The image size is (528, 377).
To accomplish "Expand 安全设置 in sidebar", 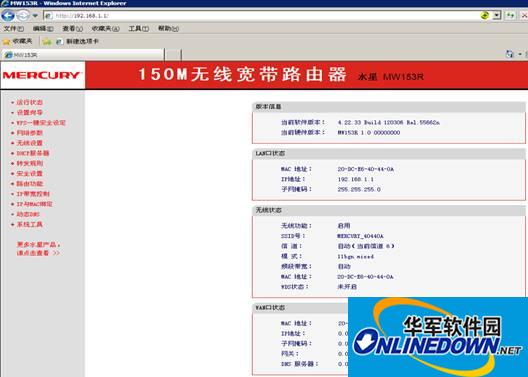I will point(30,174).
